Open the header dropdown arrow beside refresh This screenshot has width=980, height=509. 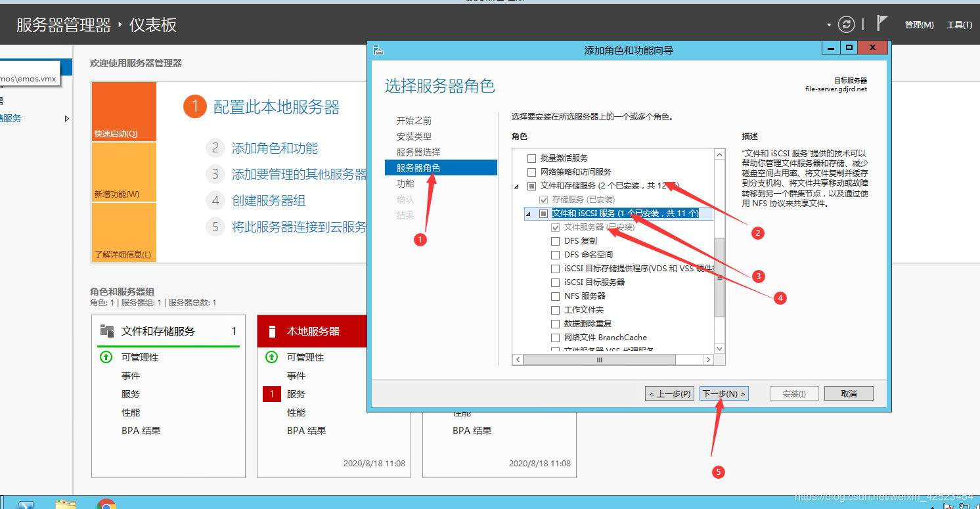tap(830, 25)
